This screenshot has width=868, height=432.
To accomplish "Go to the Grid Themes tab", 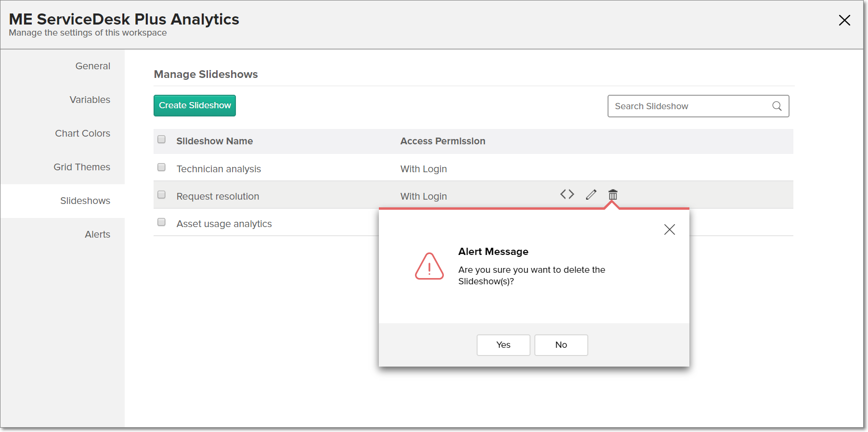I will [82, 167].
